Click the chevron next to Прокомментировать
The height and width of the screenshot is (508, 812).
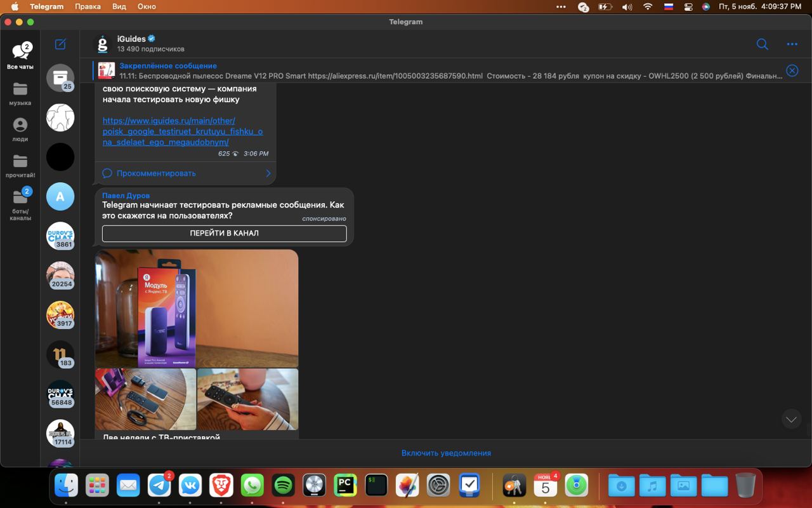[268, 173]
